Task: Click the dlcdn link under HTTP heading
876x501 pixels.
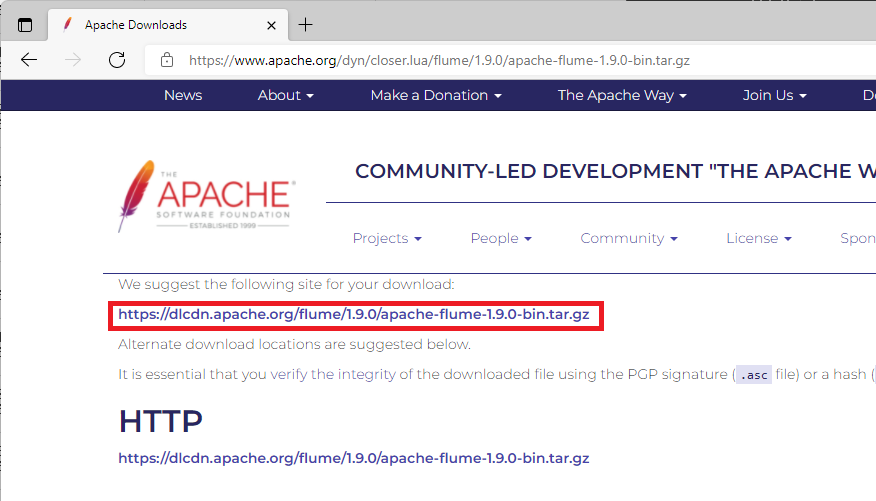Action: (x=354, y=459)
